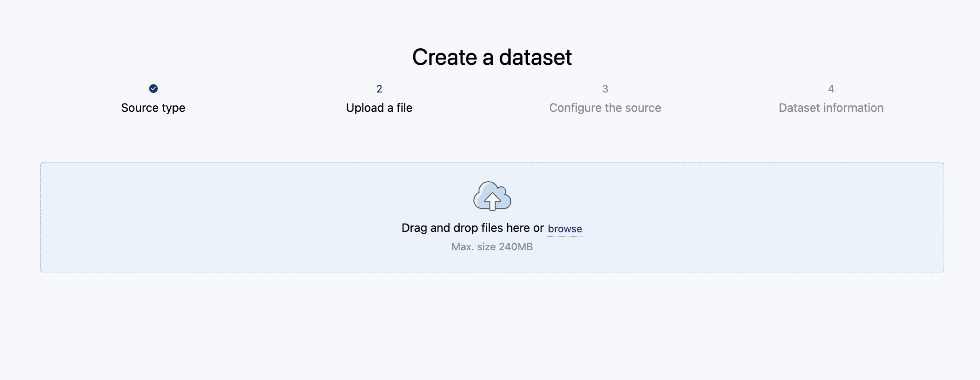Click the completed checkmark icon for Source type
Viewport: 980px width, 380px height.
tap(153, 89)
